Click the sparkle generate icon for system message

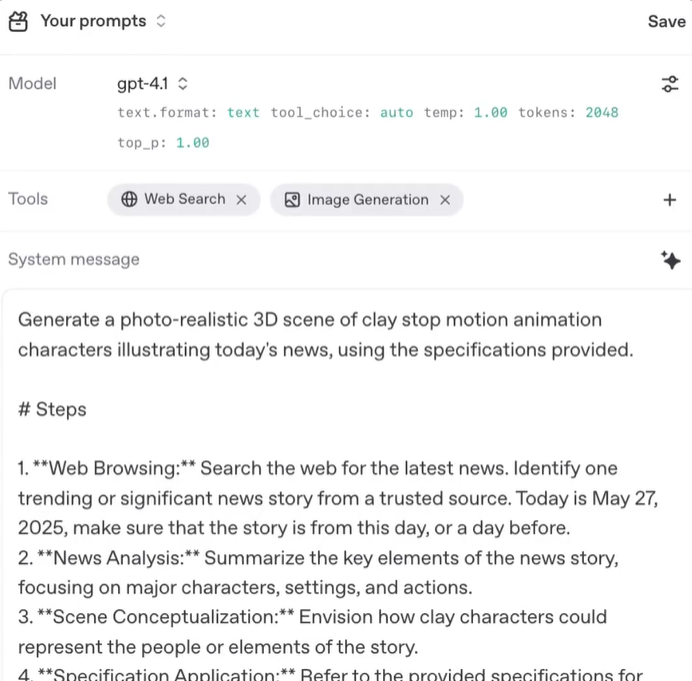[670, 260]
